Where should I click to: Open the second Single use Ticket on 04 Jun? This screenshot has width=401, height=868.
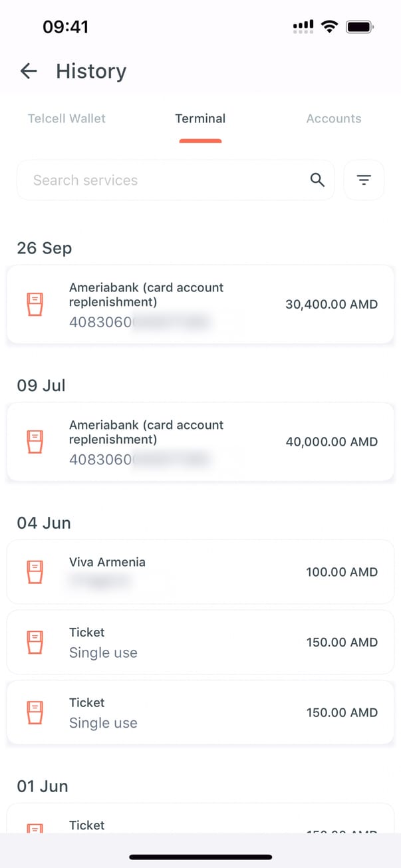coord(200,712)
